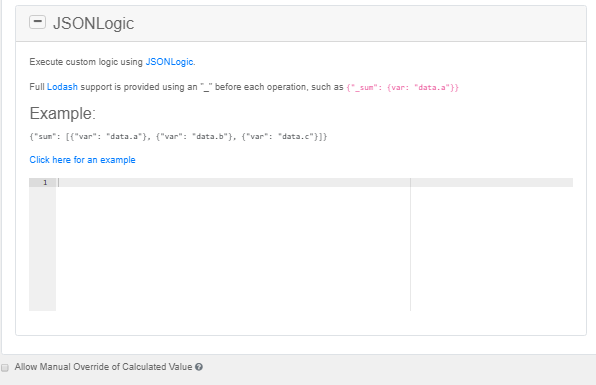This screenshot has height=385, width=596.
Task: Open the JSONLogic documentation link
Action: 169,62
